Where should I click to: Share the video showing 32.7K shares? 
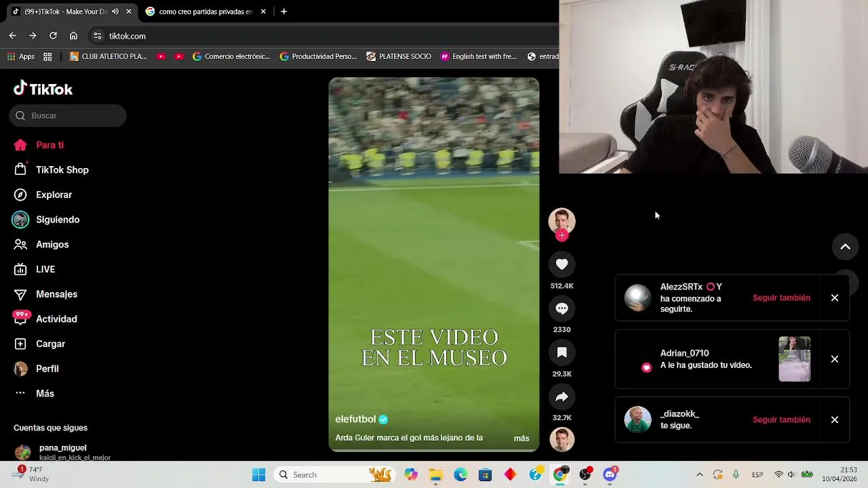[561, 396]
